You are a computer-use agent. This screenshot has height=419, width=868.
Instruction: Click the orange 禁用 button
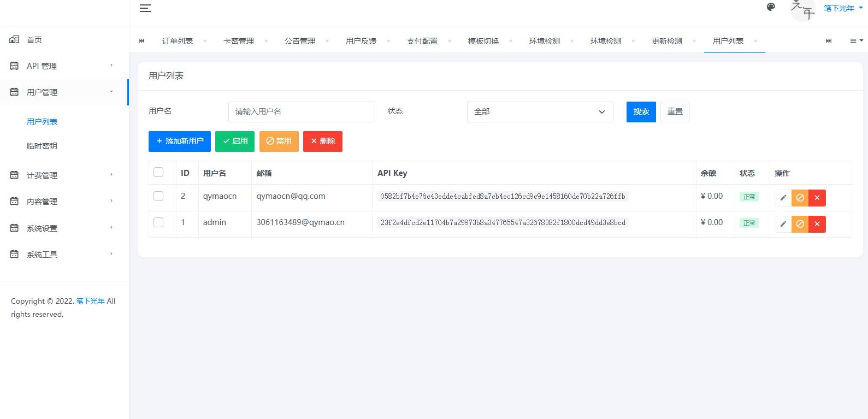click(279, 141)
